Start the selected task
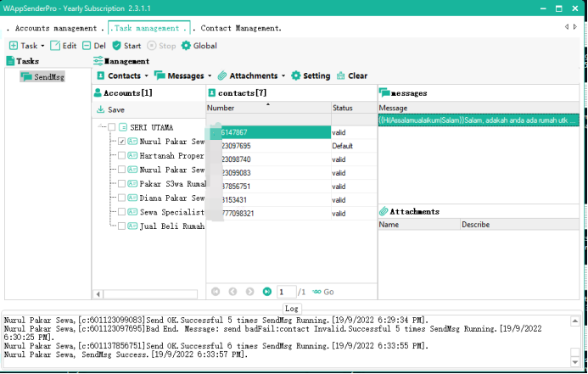 (126, 46)
